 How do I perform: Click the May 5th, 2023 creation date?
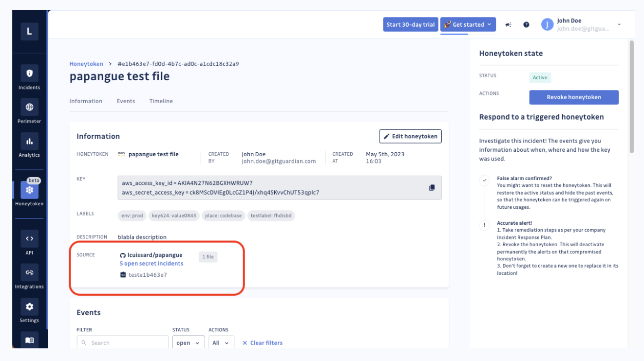385,154
